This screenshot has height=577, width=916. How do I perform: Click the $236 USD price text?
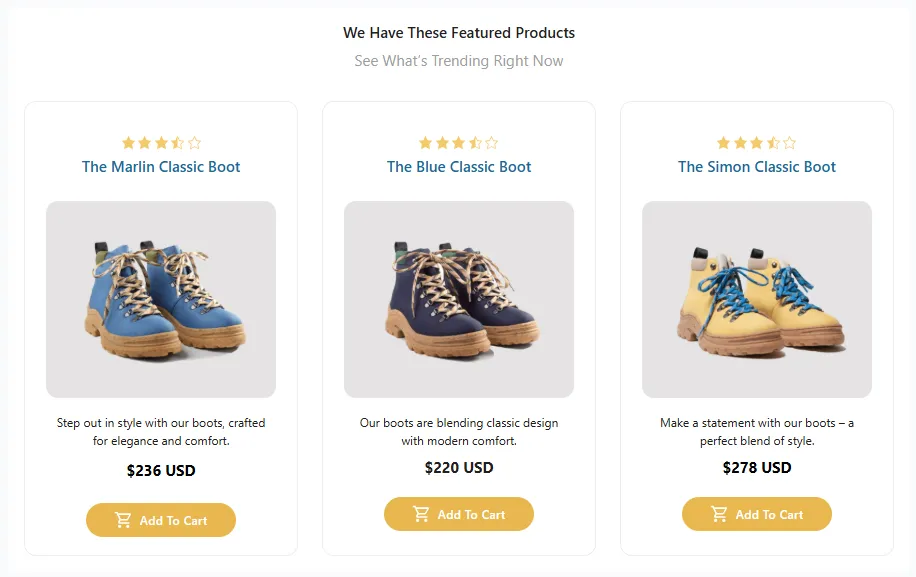161,470
